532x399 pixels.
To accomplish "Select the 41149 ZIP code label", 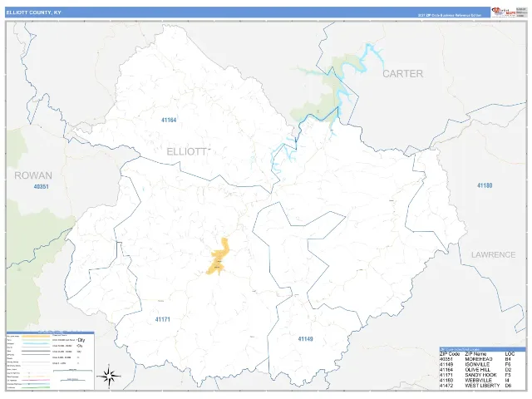I will pos(305,339).
